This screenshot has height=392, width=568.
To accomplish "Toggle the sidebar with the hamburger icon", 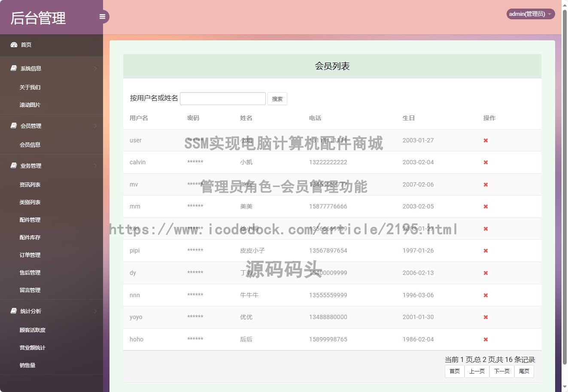I will [102, 17].
